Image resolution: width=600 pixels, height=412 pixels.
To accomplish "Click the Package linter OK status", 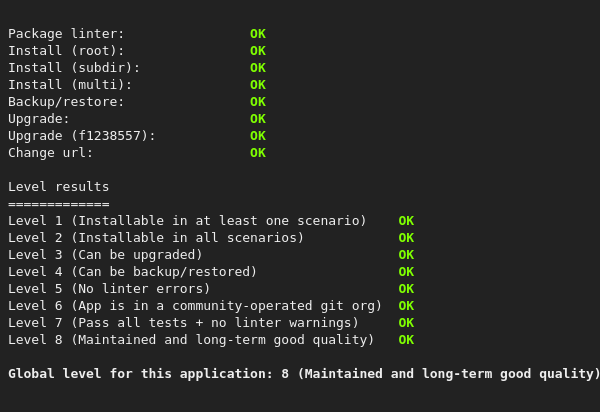I will coord(258,34).
